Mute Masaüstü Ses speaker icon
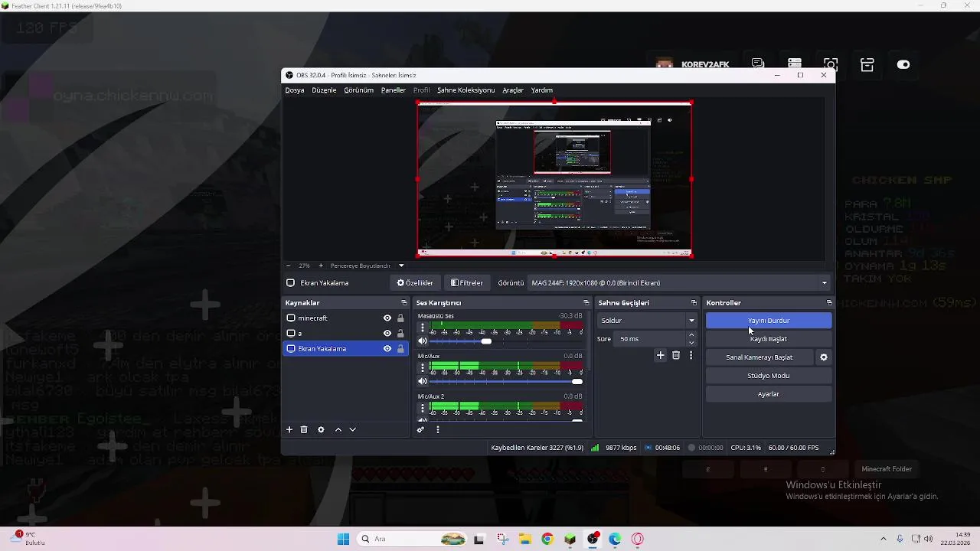The height and width of the screenshot is (551, 980). point(422,341)
